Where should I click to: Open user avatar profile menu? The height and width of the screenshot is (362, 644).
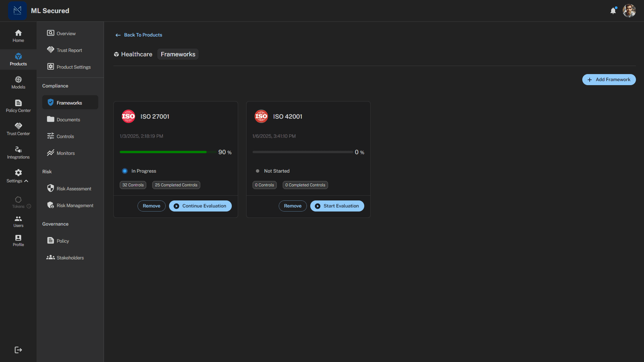point(629,11)
